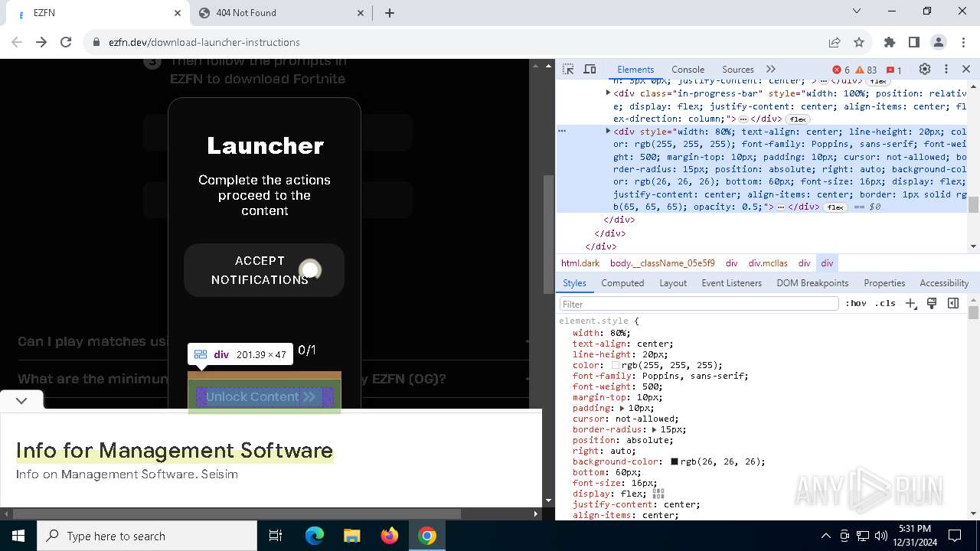The image size is (980, 551).
Task: Reload the current page
Action: pos(66,42)
